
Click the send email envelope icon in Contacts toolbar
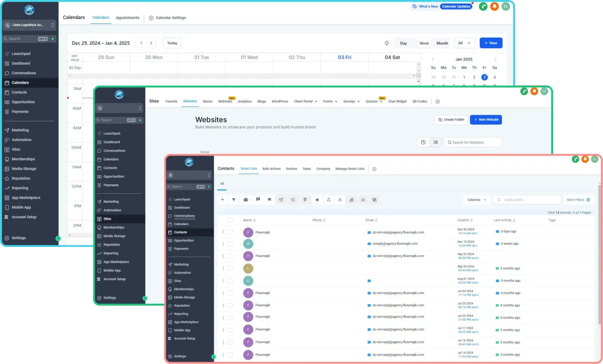point(269,200)
